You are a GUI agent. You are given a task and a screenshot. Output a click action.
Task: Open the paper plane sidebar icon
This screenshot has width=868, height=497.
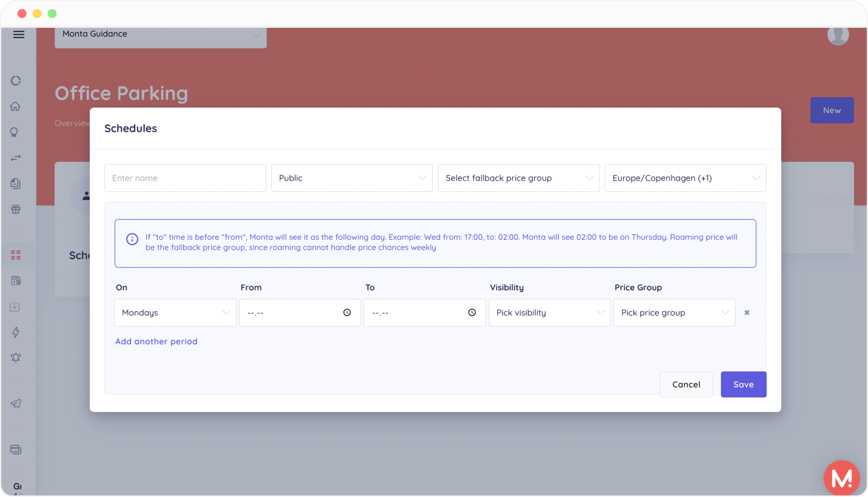pos(16,404)
